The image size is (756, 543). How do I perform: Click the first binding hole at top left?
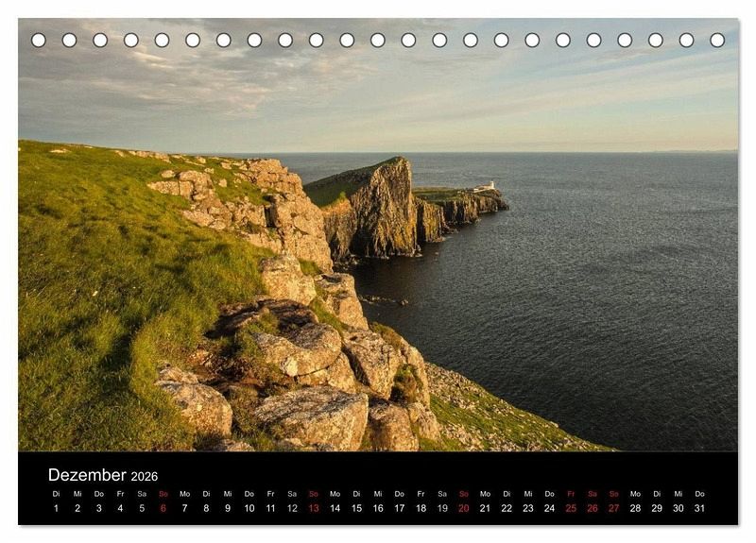click(39, 41)
